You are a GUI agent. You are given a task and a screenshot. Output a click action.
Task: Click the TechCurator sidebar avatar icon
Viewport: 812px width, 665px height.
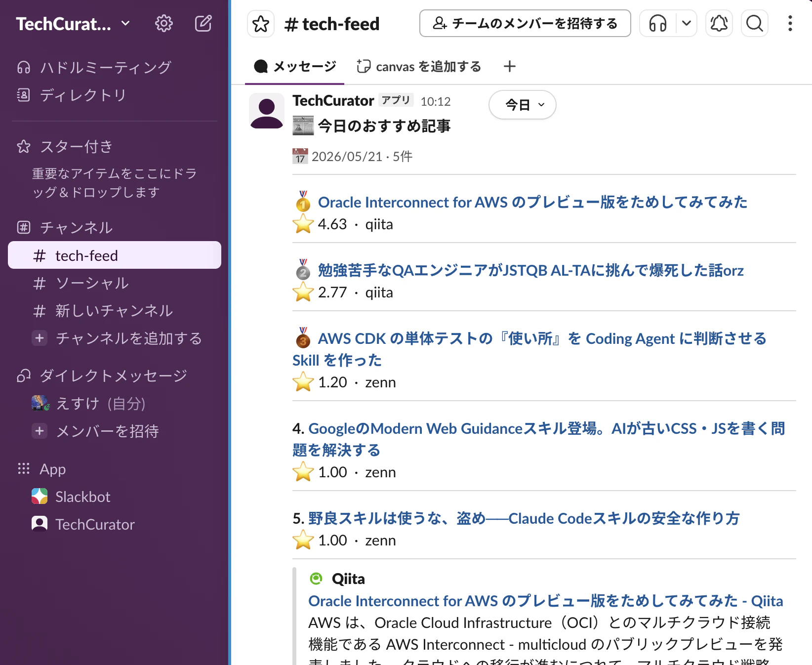point(40,524)
